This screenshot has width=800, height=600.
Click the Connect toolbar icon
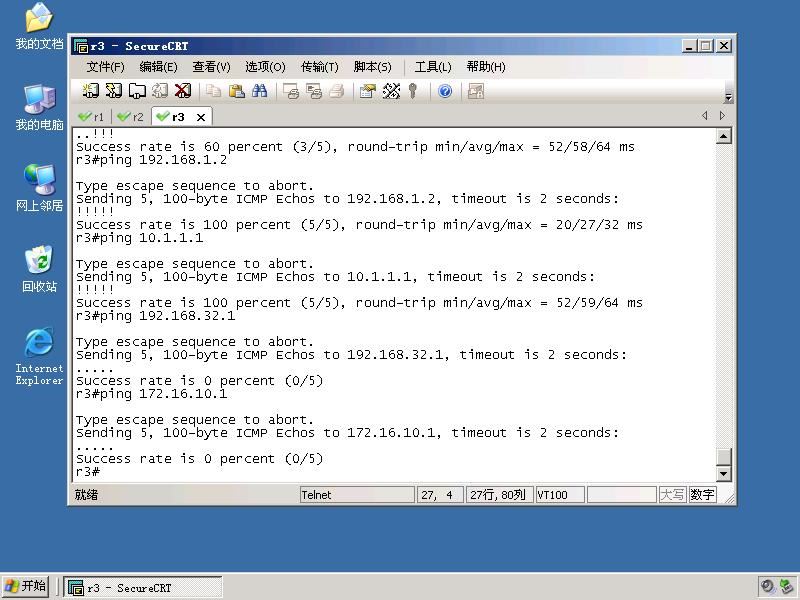pos(91,91)
